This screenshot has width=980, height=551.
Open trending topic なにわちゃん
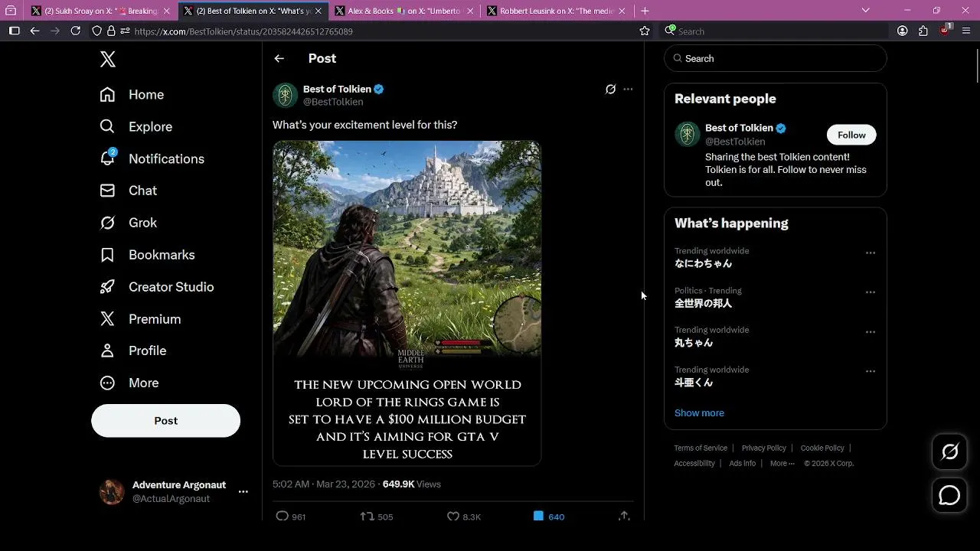pos(703,264)
